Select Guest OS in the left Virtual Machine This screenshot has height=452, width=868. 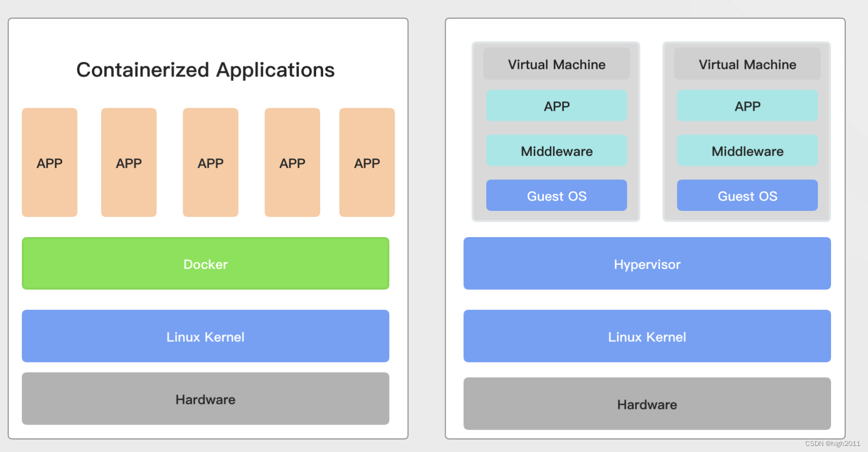(556, 196)
